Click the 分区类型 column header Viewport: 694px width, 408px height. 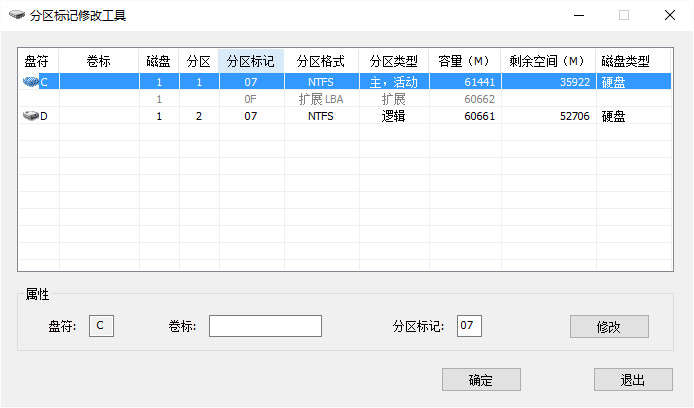tap(394, 61)
